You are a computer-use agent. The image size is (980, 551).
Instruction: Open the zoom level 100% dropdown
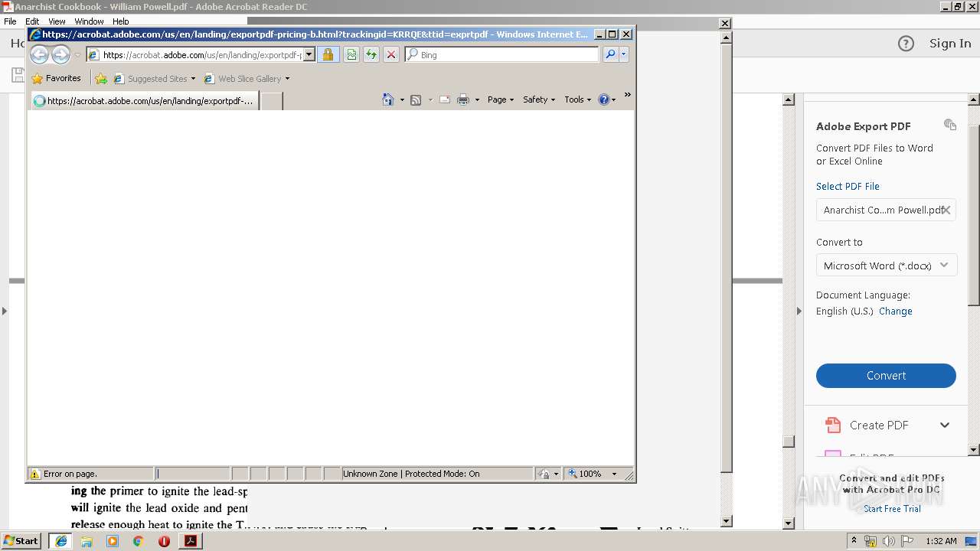[614, 474]
